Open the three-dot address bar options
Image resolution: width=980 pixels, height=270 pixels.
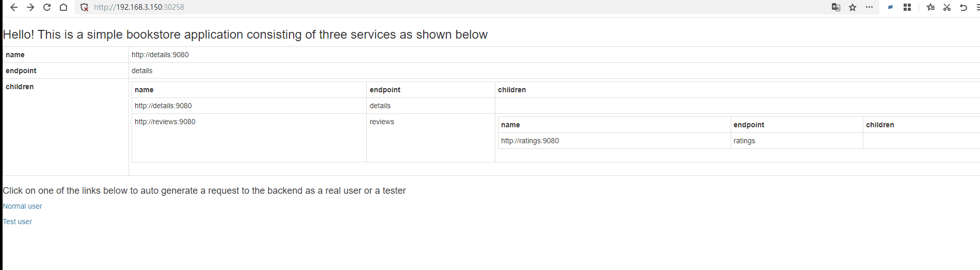click(x=870, y=7)
